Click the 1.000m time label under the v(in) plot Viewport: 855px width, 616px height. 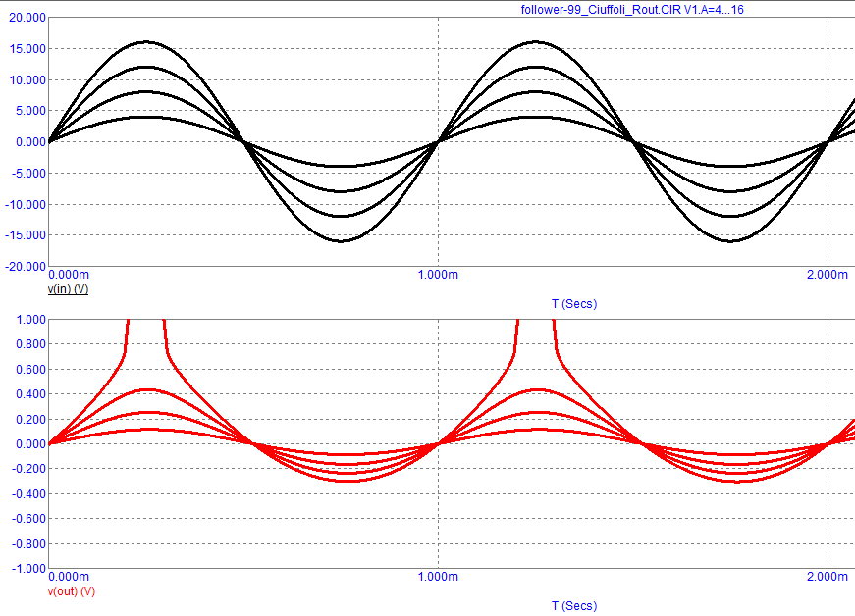(x=439, y=275)
